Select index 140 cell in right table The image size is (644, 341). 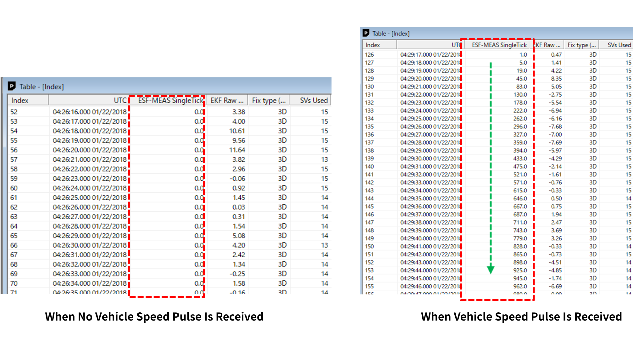[x=369, y=166]
